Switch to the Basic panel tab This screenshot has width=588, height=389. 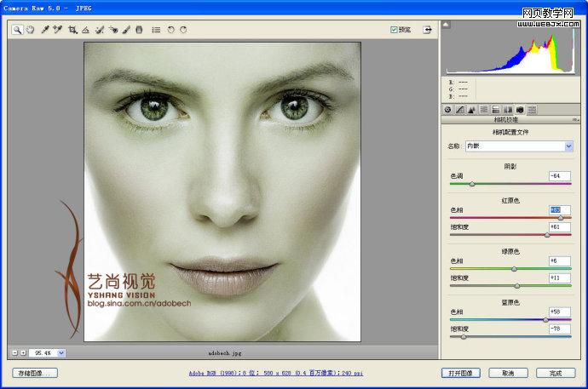click(x=447, y=110)
